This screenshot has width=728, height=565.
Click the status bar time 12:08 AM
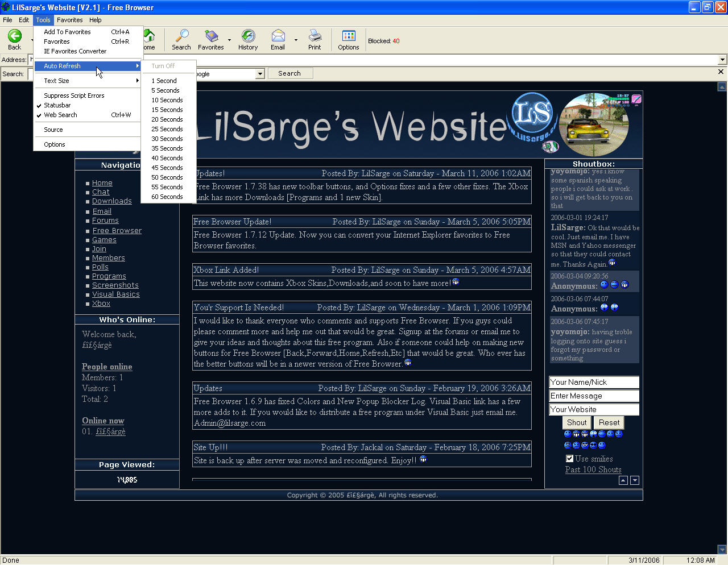pyautogui.click(x=701, y=560)
